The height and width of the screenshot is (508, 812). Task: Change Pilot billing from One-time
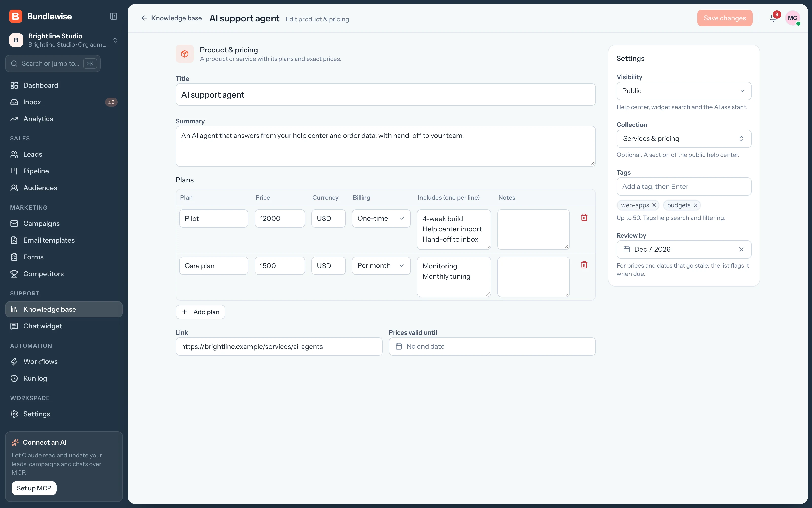click(x=381, y=219)
